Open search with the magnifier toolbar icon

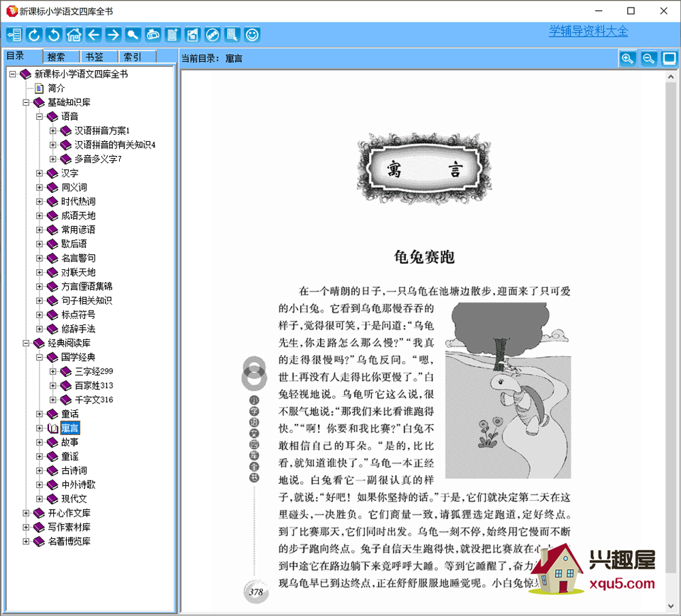[133, 34]
